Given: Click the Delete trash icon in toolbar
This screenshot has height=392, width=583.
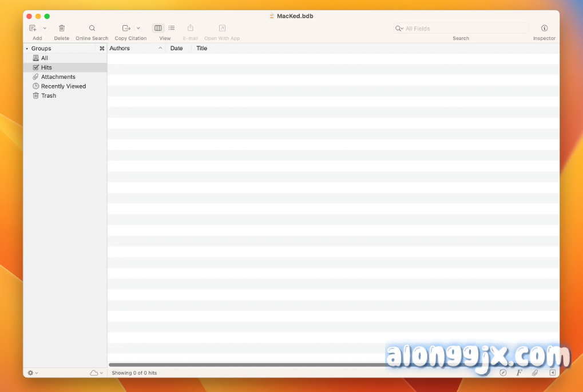Looking at the screenshot, I should pos(62,28).
